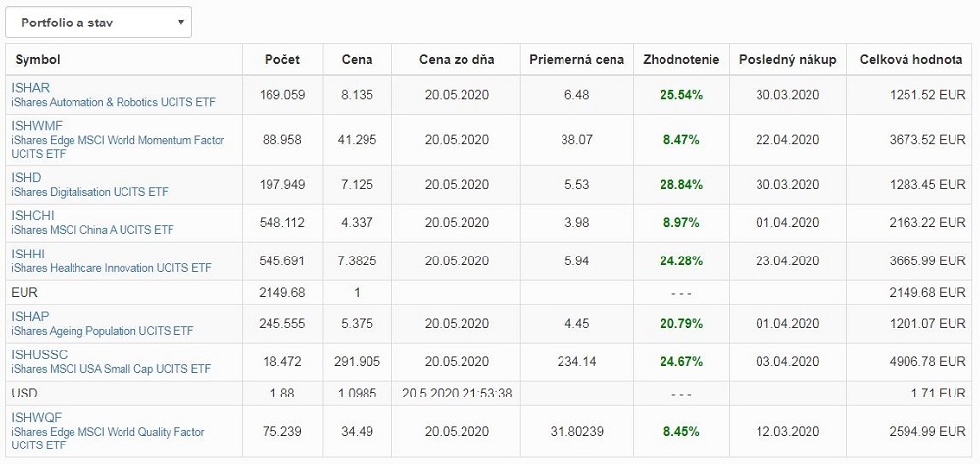Click the ISHHI symbol link
This screenshot has height=467, width=980.
(x=28, y=254)
